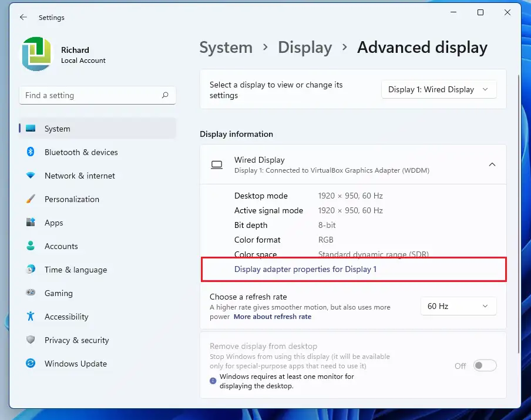The width and height of the screenshot is (531, 420).
Task: Click the RGB color format value
Action: (326, 240)
